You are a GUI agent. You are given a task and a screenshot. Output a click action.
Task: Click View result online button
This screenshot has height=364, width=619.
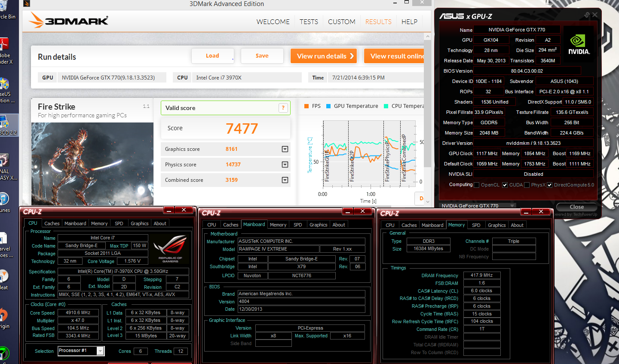click(x=394, y=56)
